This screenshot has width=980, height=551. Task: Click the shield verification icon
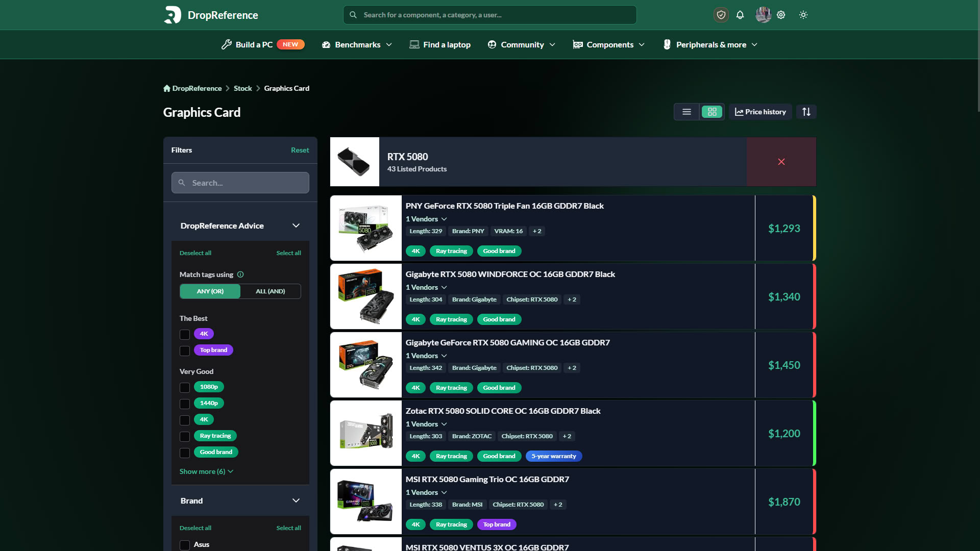tap(721, 15)
